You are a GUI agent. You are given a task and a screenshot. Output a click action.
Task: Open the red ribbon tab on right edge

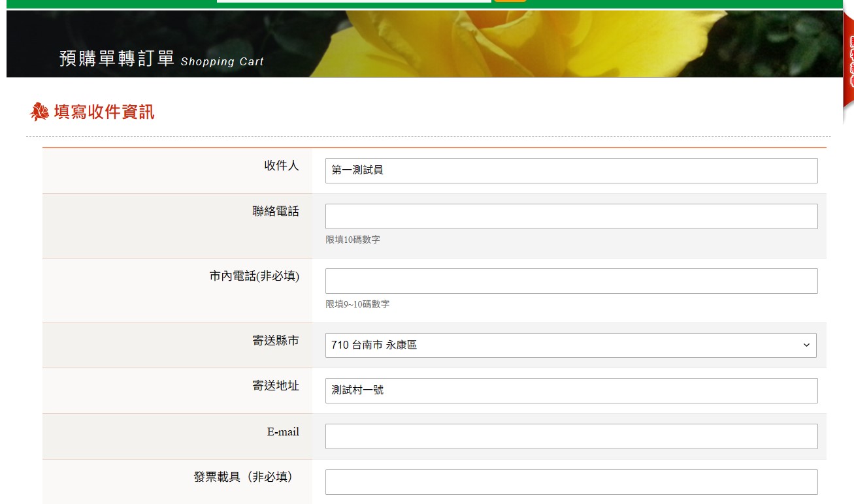(849, 62)
